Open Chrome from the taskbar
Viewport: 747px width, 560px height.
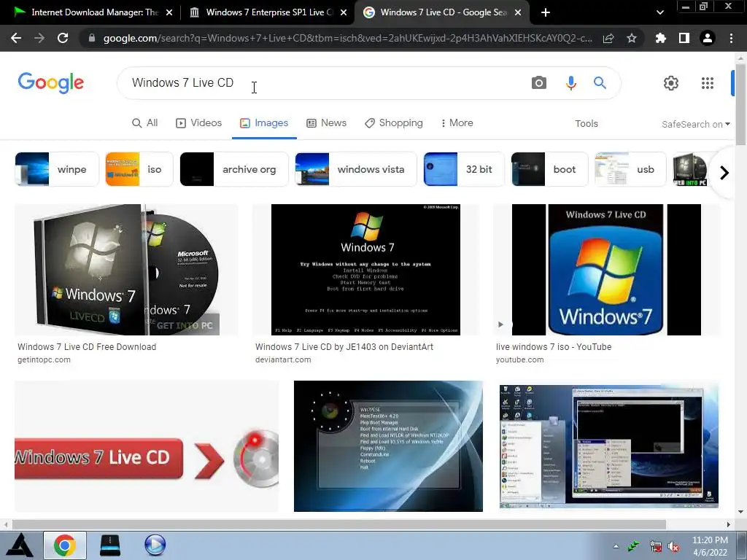coord(65,545)
